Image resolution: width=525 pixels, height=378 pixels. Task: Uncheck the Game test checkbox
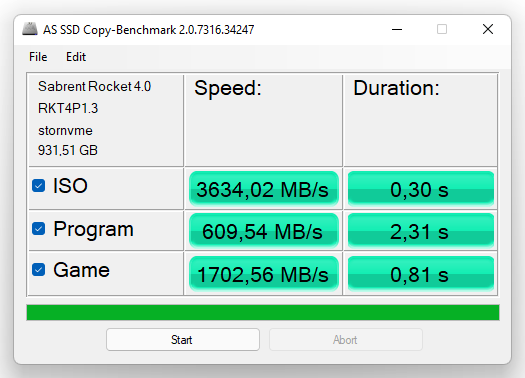(x=39, y=270)
